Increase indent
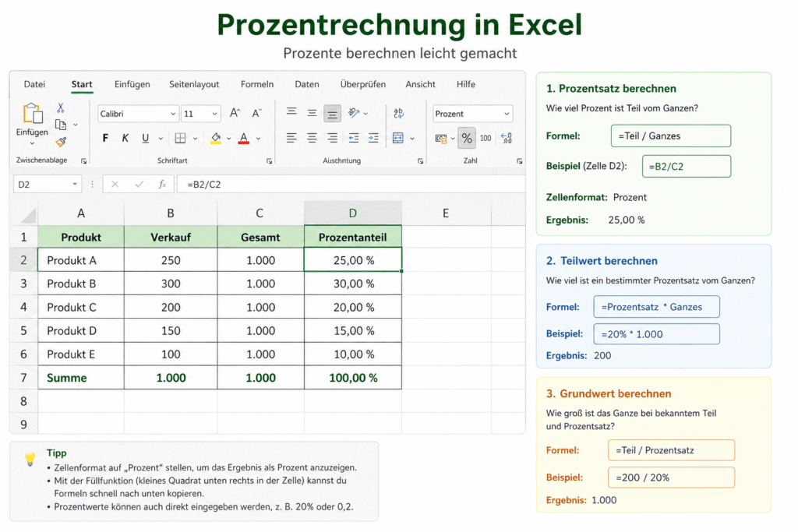 (x=373, y=138)
